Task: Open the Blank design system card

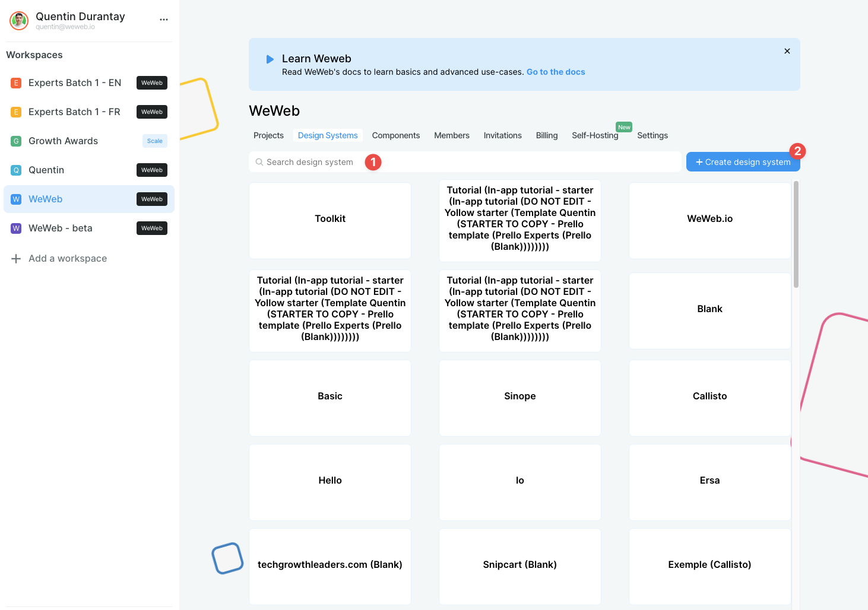Action: pos(710,310)
